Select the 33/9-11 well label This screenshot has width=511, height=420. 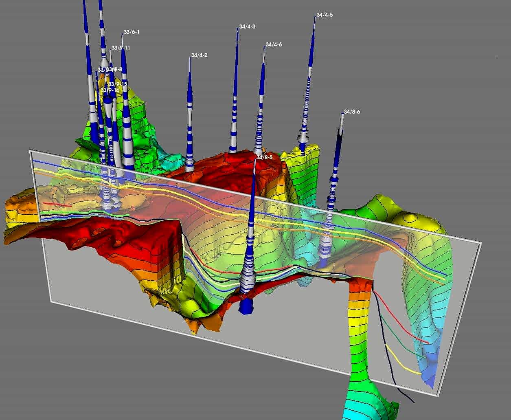pyautogui.click(x=121, y=48)
